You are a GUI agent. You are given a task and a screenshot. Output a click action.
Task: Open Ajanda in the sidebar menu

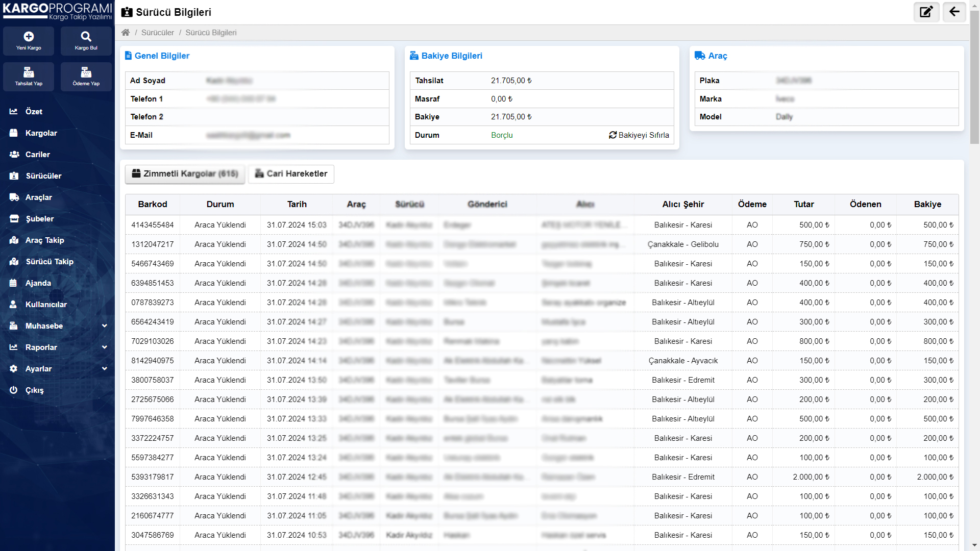pos(38,283)
